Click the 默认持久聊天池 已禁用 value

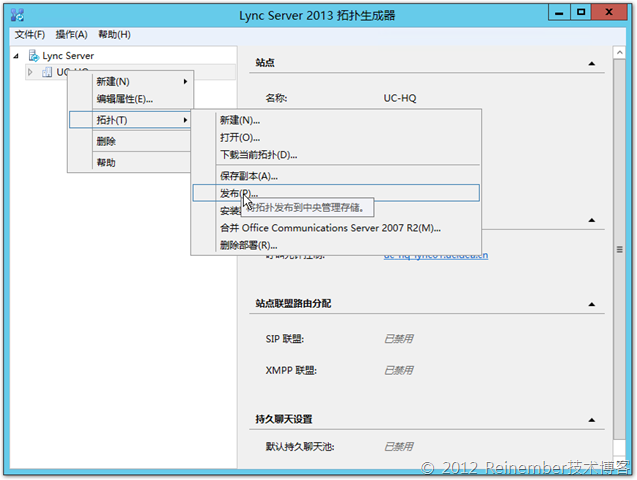(399, 447)
